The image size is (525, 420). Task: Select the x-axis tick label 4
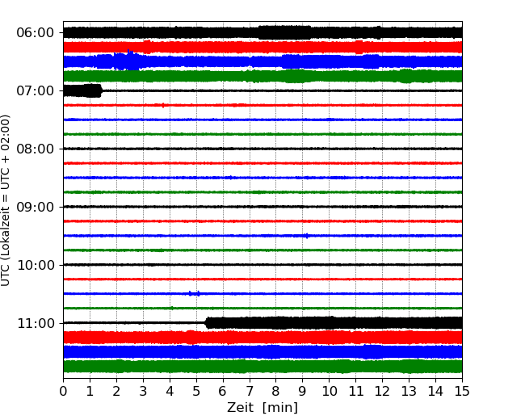click(170, 391)
